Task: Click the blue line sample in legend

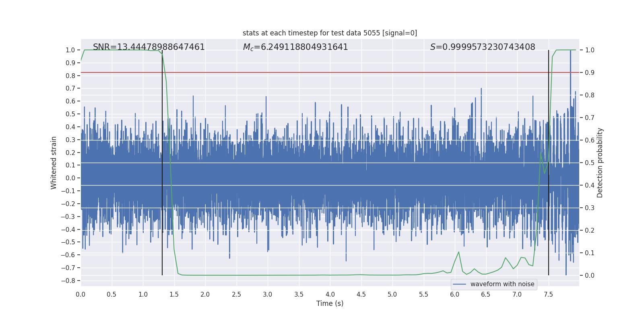Action: [459, 284]
